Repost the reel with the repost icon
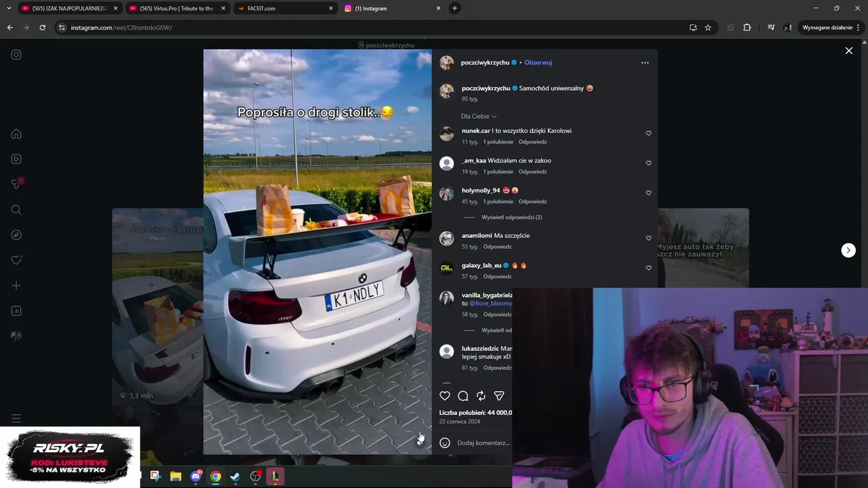868x488 pixels. click(x=481, y=396)
